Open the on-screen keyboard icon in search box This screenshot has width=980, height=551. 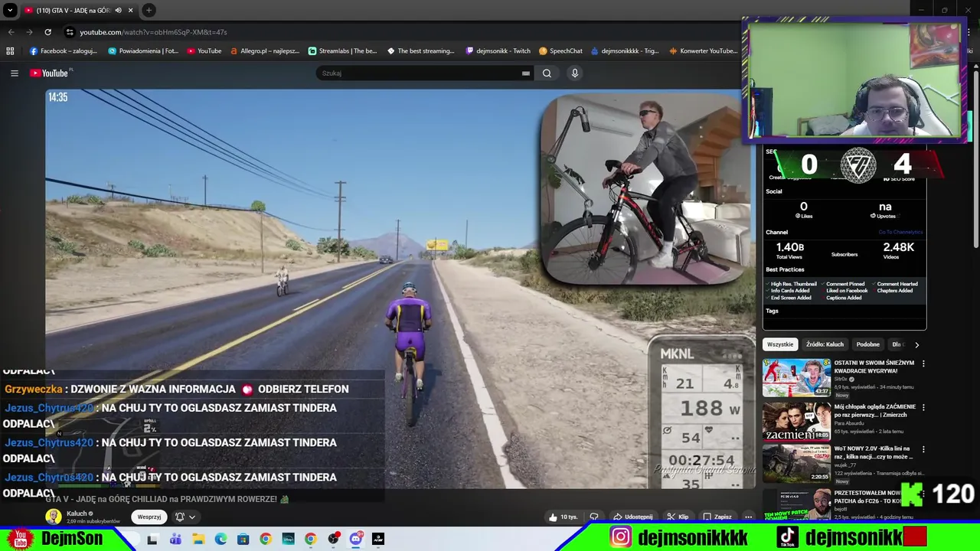[x=525, y=73]
